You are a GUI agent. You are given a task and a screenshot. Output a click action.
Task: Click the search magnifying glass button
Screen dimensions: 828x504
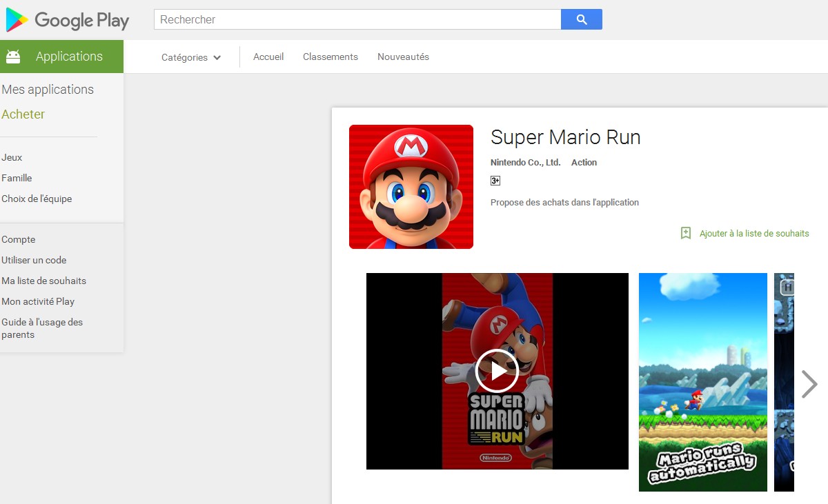click(582, 19)
